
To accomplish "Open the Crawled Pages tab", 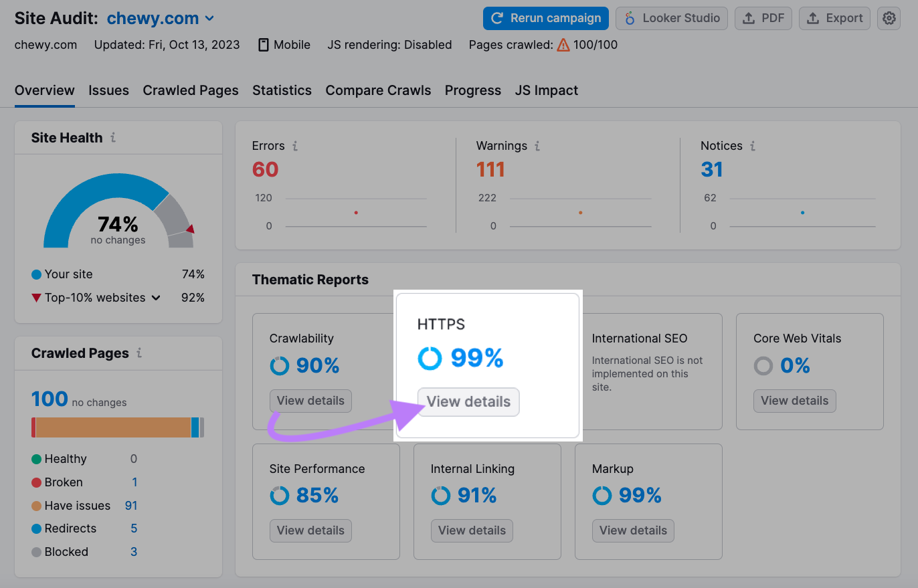I will [x=191, y=90].
